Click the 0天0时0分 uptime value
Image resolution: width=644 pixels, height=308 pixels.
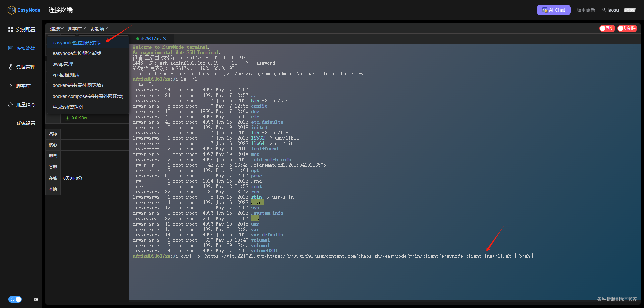point(73,178)
